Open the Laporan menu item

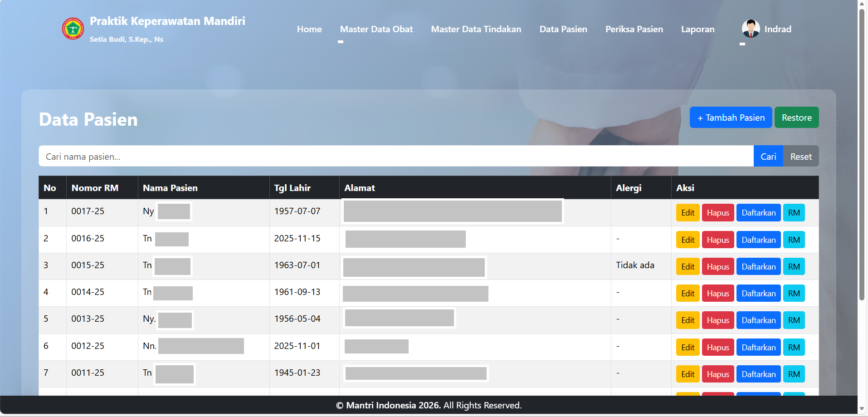point(697,29)
